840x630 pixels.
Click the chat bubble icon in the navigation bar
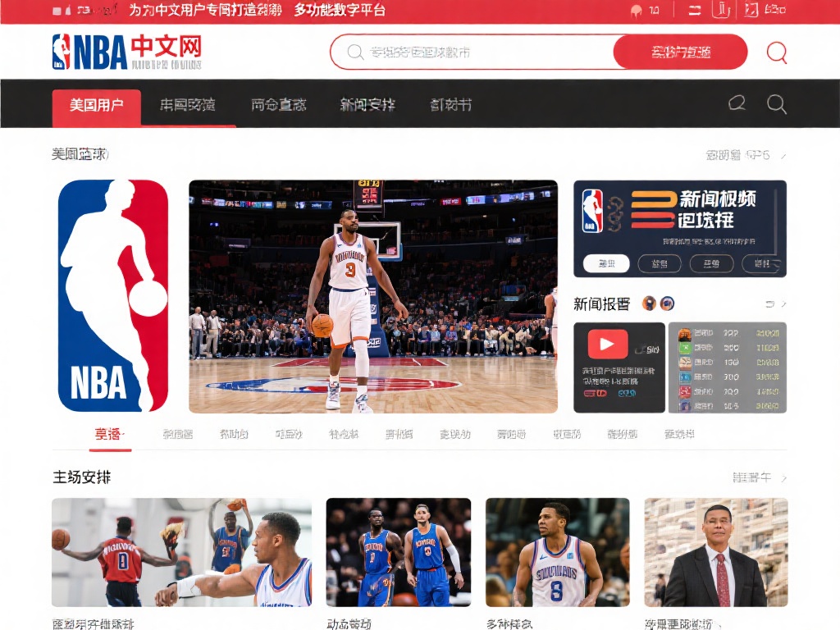737,104
